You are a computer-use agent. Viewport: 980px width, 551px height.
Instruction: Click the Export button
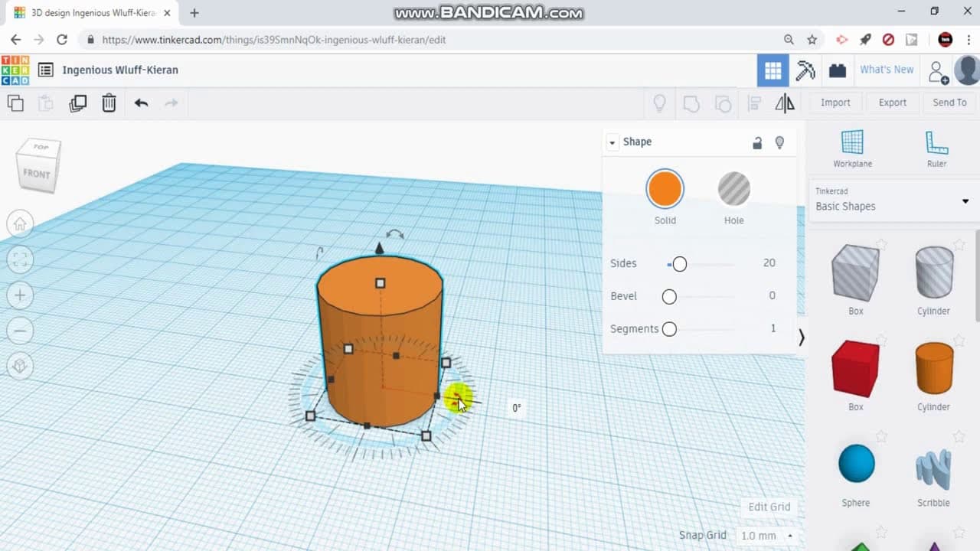(892, 103)
